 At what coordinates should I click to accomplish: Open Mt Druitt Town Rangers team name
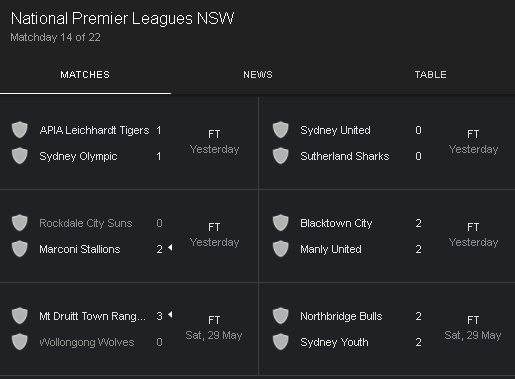[x=92, y=316]
